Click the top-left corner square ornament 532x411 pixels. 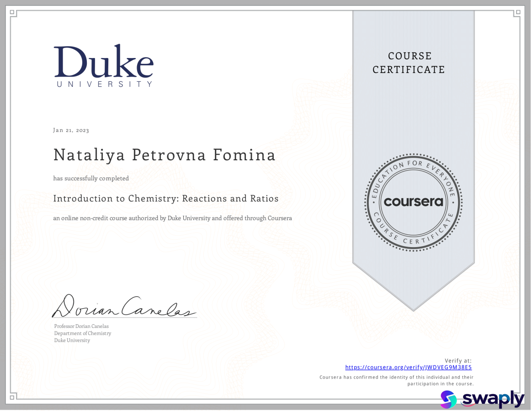click(13, 13)
